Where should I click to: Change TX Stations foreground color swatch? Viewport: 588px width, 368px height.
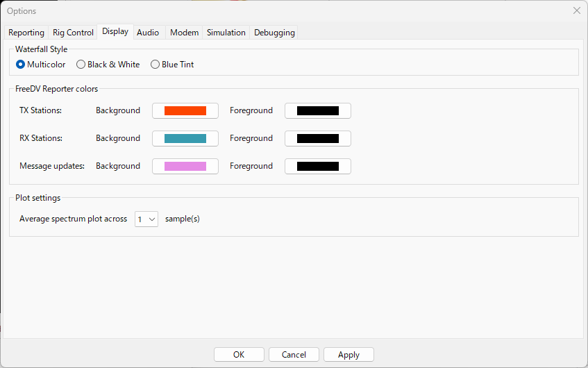[x=318, y=110]
